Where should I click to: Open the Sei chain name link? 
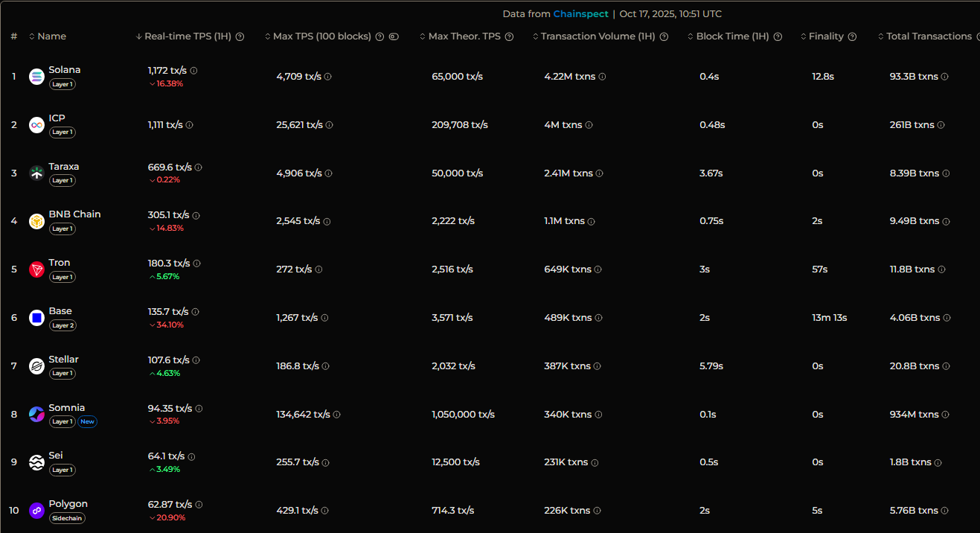tap(56, 456)
